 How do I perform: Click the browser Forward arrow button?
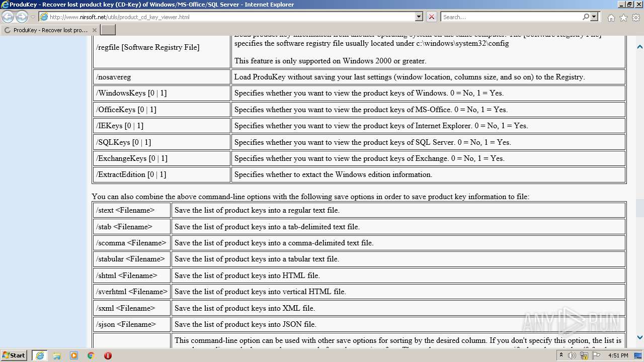22,17
